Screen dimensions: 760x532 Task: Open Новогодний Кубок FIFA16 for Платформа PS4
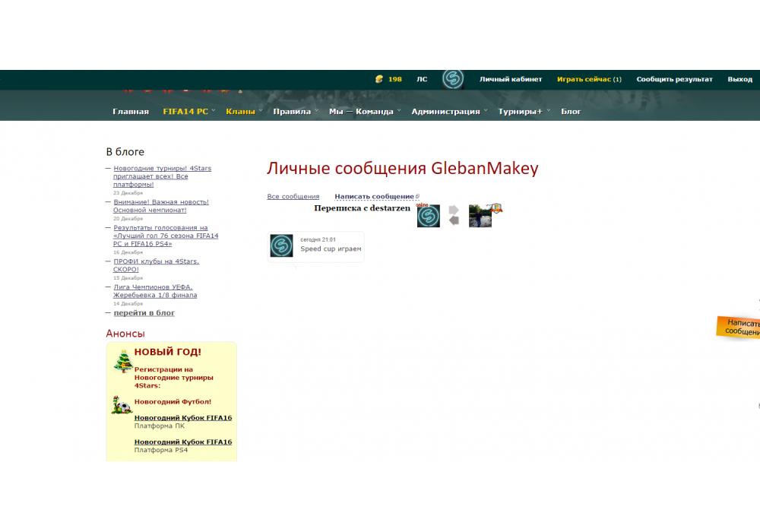183,442
